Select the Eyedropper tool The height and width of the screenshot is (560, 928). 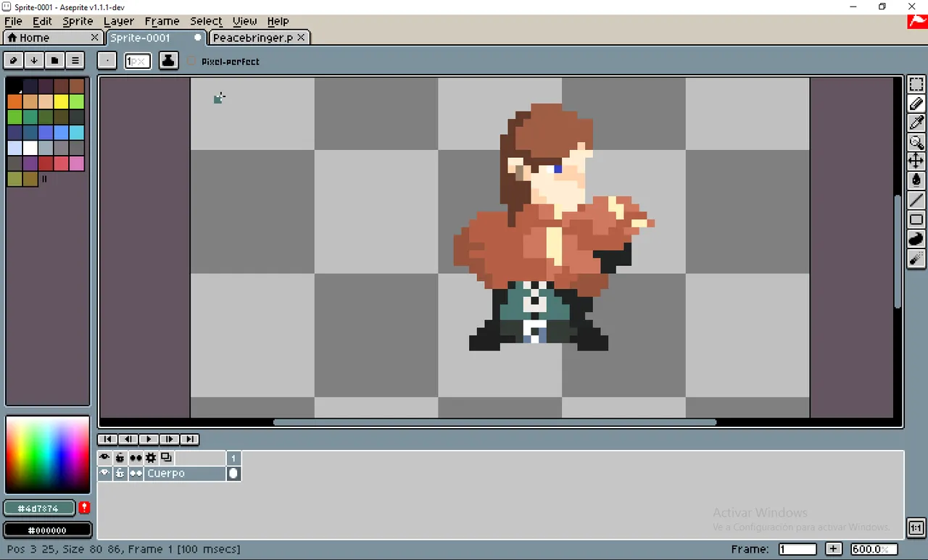pyautogui.click(x=916, y=122)
